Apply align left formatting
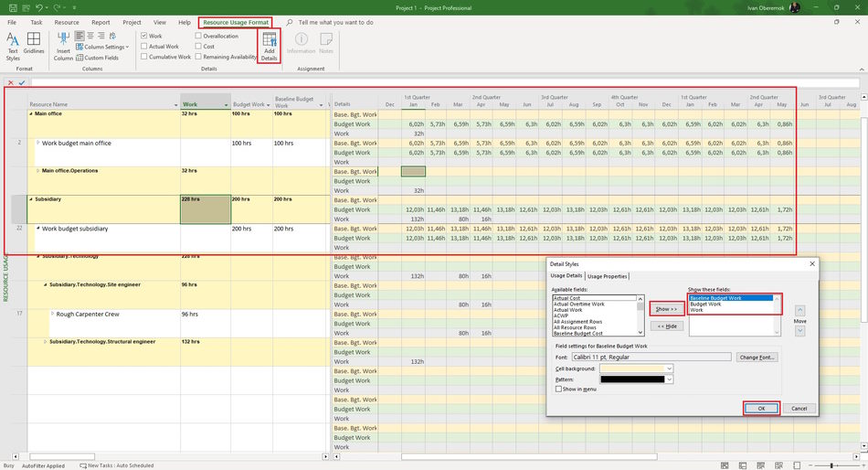Viewport: 868px width, 470px height. pyautogui.click(x=79, y=36)
